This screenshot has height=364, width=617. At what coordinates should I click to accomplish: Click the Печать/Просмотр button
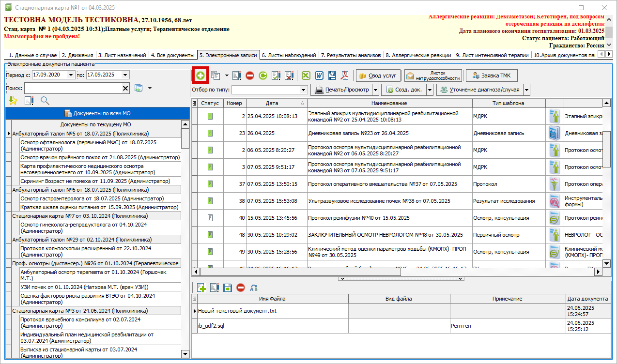point(341,90)
